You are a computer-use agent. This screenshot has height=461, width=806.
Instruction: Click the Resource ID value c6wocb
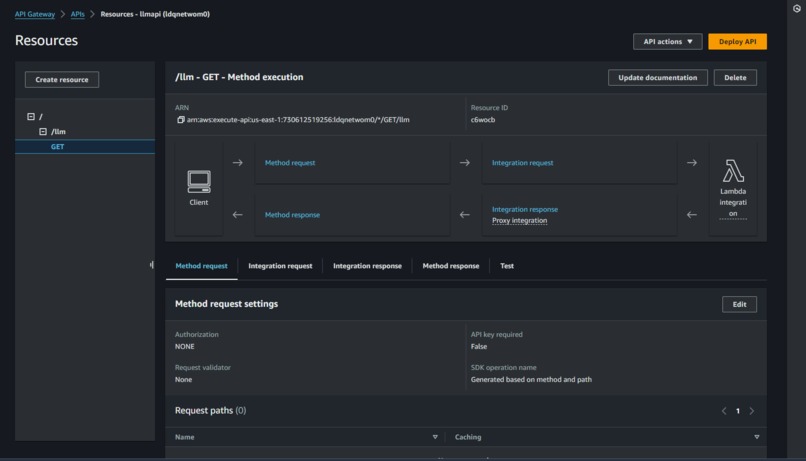(483, 120)
